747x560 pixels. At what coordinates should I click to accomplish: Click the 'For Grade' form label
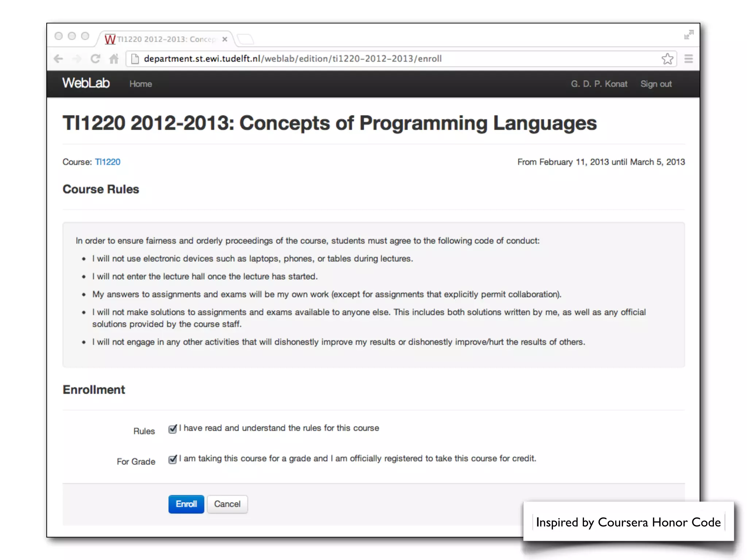click(136, 462)
